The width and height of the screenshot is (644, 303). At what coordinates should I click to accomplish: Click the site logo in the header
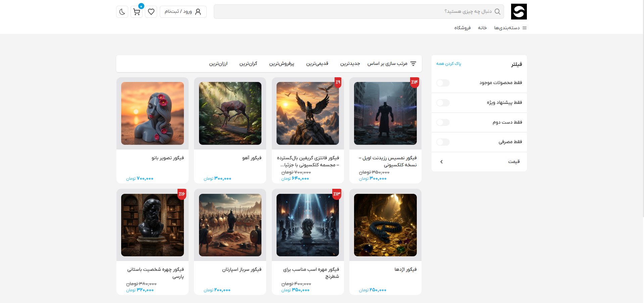click(518, 12)
